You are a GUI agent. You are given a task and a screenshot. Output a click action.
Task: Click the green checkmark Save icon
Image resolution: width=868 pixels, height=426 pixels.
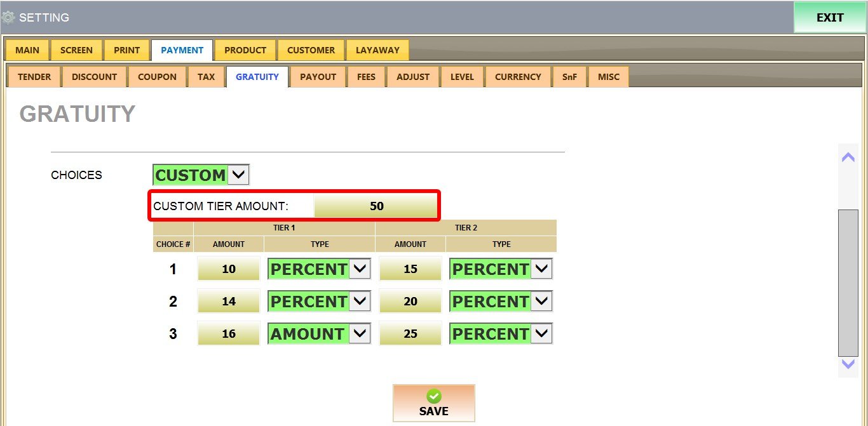click(433, 397)
